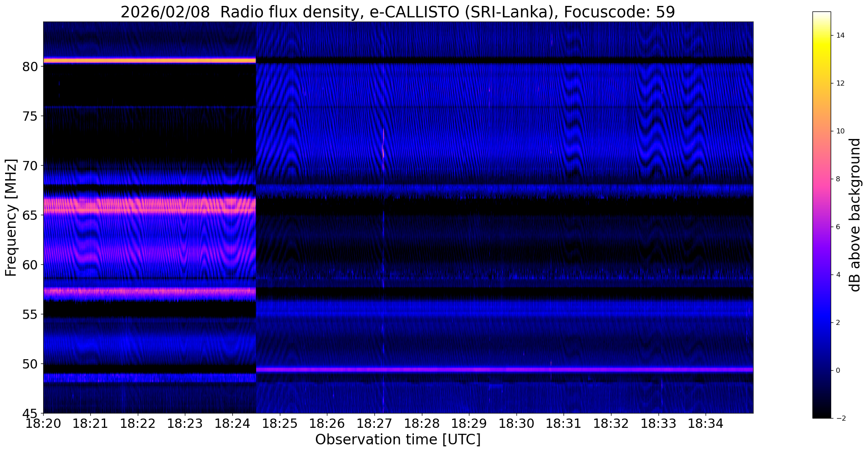
Task: Select the colorbar tick labeled 8 dB
Action: (838, 179)
